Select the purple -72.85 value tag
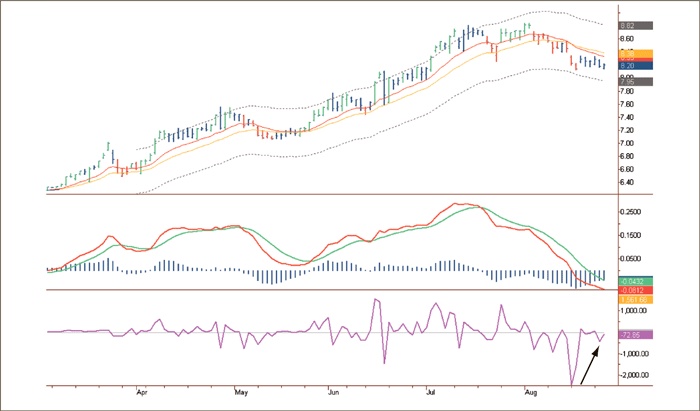Viewport: 700px width, 411px height. [x=635, y=334]
